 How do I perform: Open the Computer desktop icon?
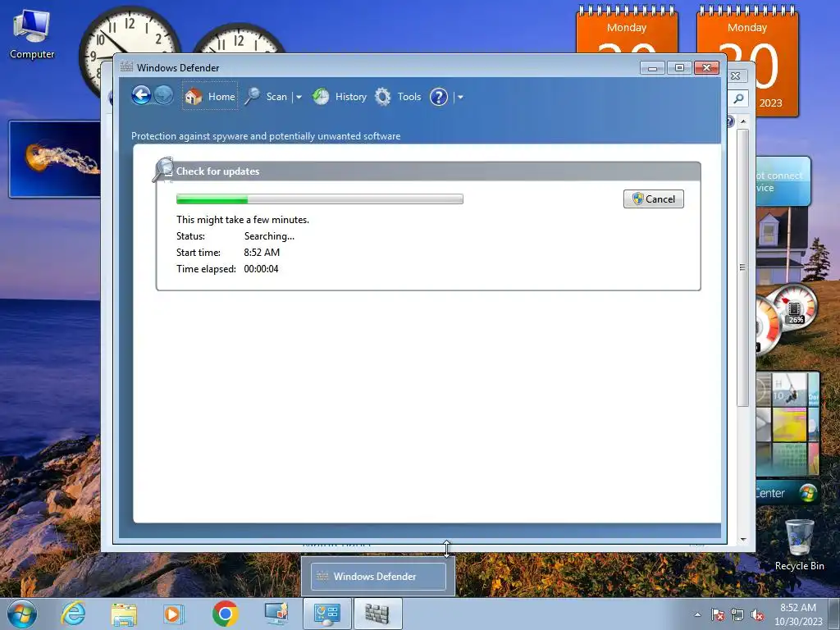coord(32,34)
